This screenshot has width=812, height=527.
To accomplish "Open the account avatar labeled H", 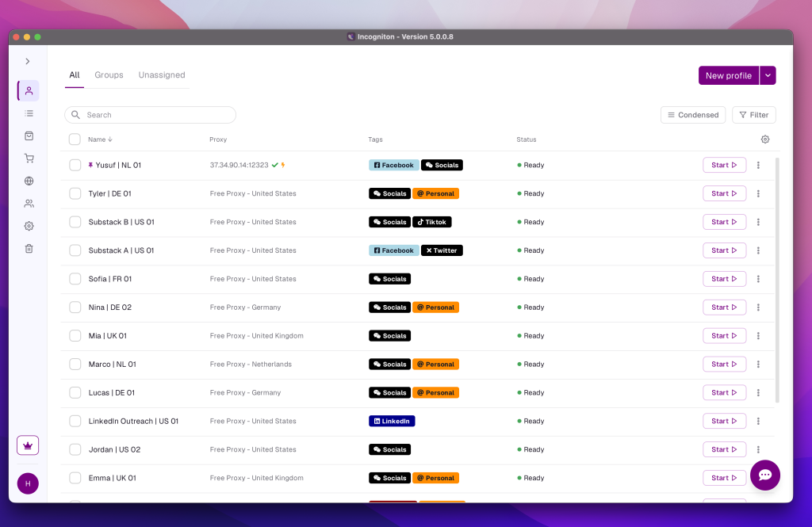I will [28, 483].
